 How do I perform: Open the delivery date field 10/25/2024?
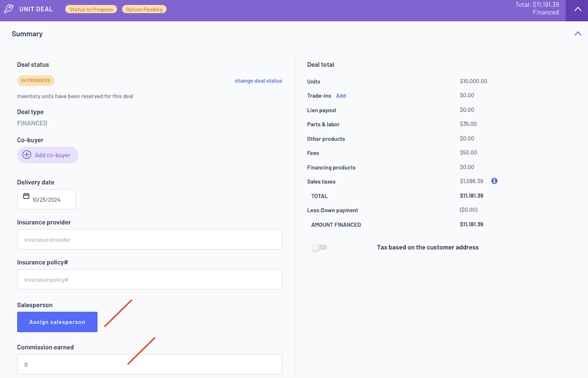coord(46,199)
